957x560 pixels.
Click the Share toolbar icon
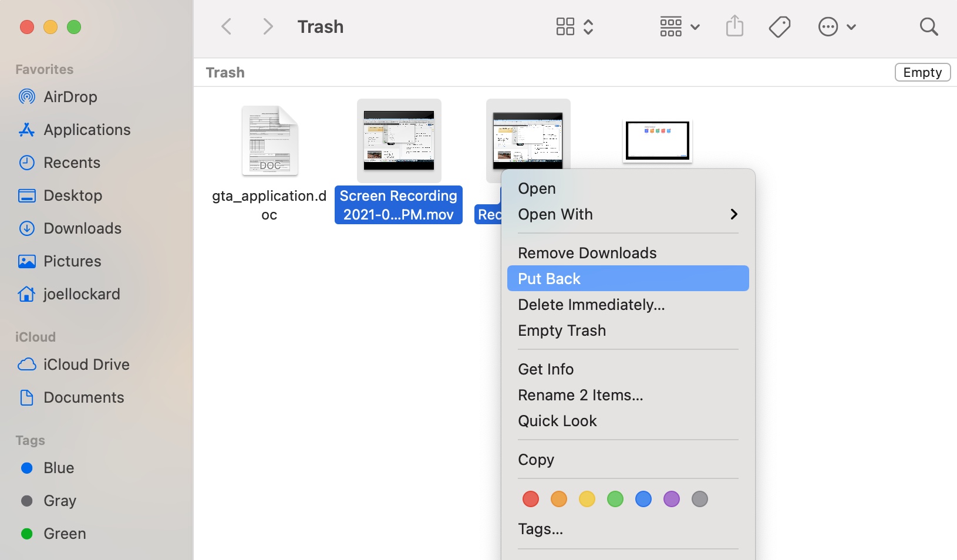(734, 26)
